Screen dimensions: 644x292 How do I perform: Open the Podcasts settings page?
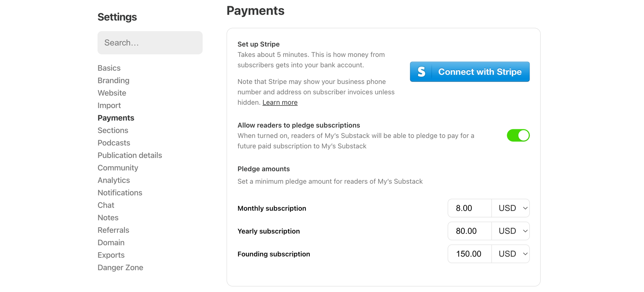[114, 143]
